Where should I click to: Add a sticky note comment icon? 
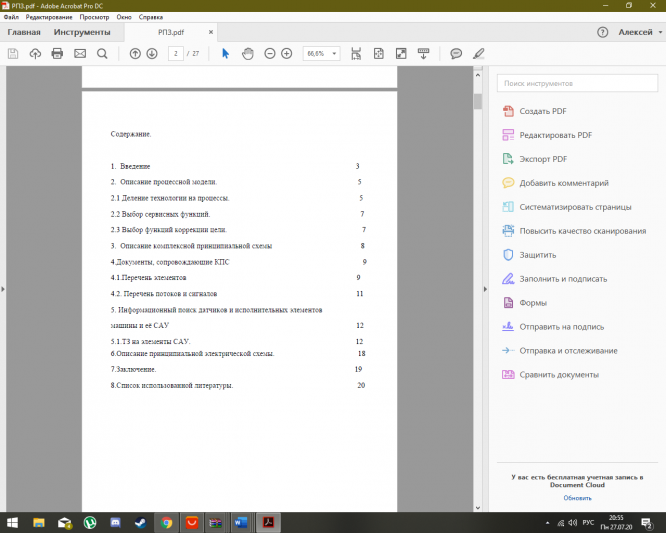tap(456, 53)
